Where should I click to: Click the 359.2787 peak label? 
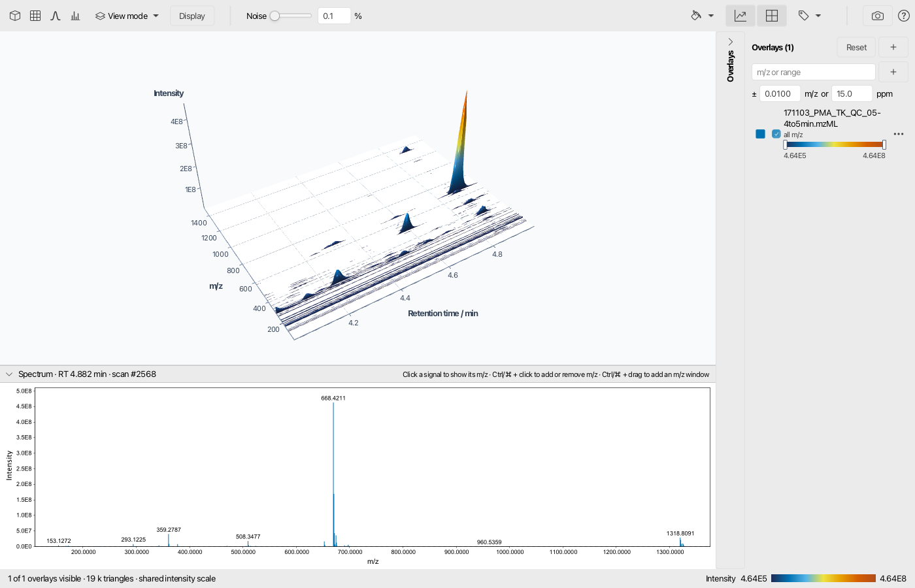[169, 530]
